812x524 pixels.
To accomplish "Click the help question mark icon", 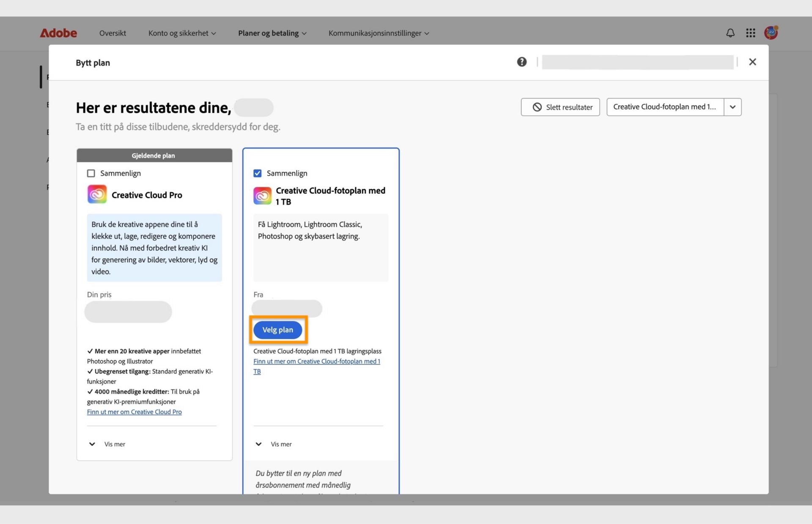I will (x=521, y=62).
